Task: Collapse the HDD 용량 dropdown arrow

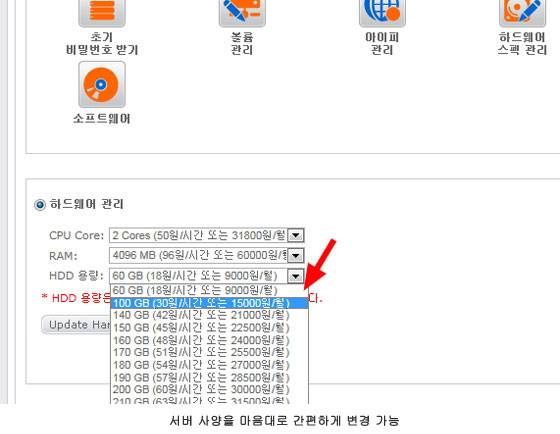Action: pyautogui.click(x=296, y=276)
